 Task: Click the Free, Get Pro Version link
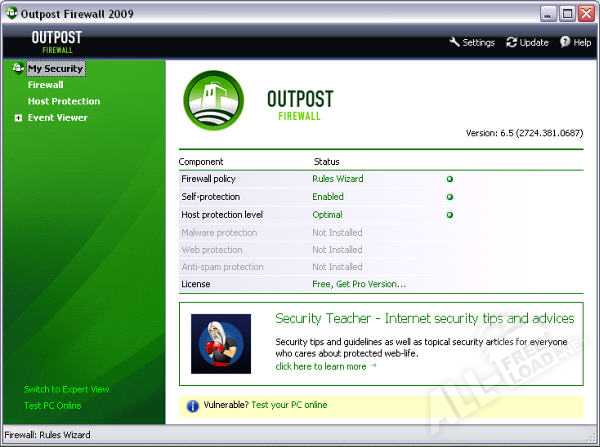pos(359,284)
